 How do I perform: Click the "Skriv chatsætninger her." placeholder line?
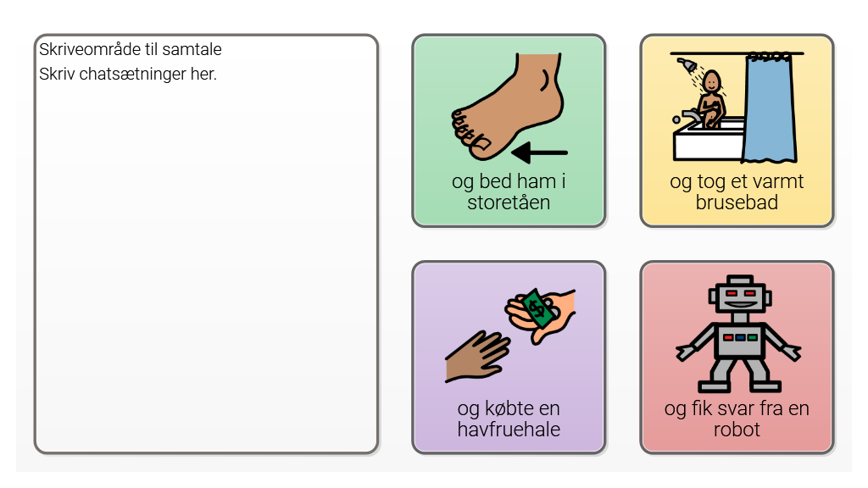pos(128,74)
